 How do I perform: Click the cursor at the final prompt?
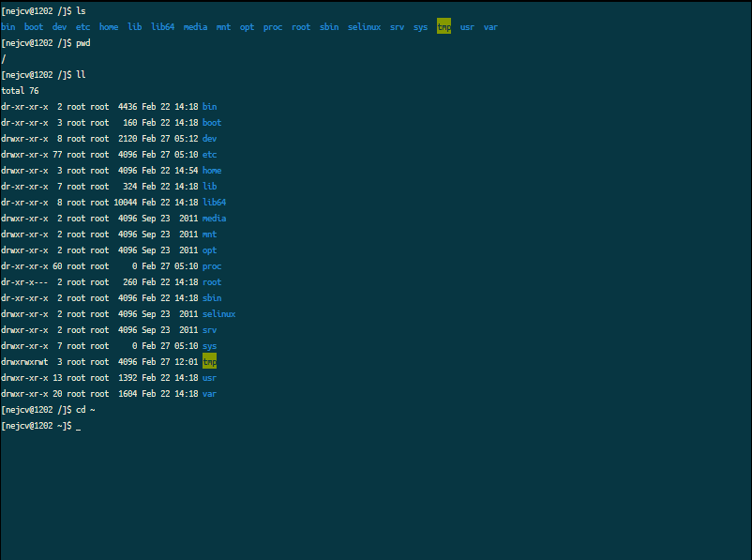[78, 428]
